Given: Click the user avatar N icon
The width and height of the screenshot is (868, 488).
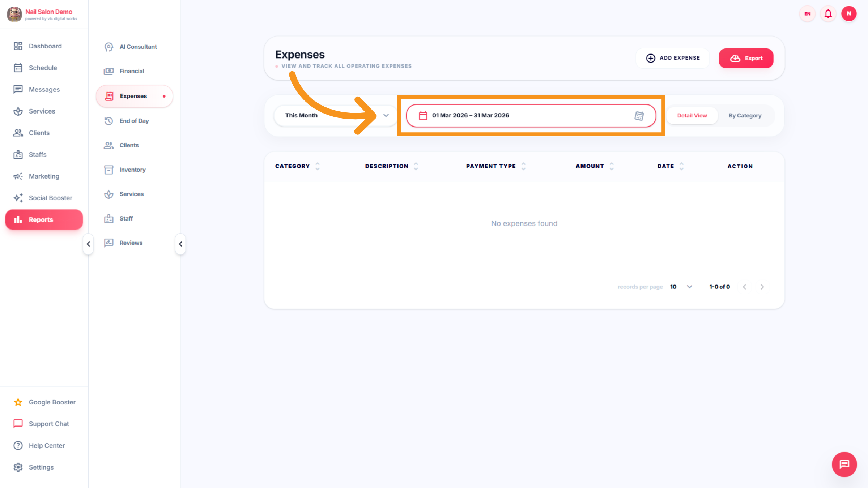Looking at the screenshot, I should pyautogui.click(x=848, y=14).
